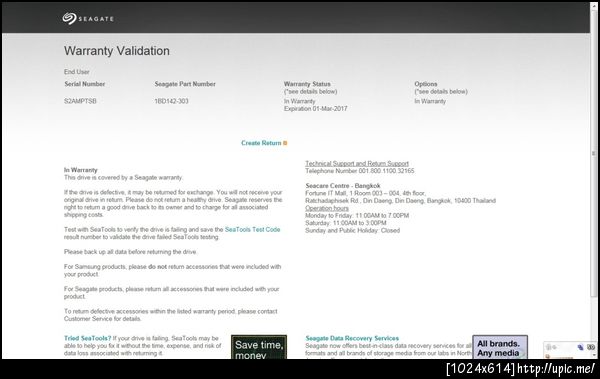Image resolution: width=600 pixels, height=379 pixels.
Task: Select part number 1BD142-303
Action: pyautogui.click(x=171, y=101)
